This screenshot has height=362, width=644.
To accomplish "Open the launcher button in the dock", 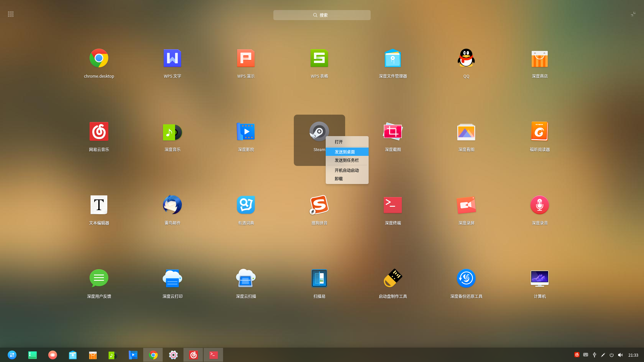I will pyautogui.click(x=12, y=355).
